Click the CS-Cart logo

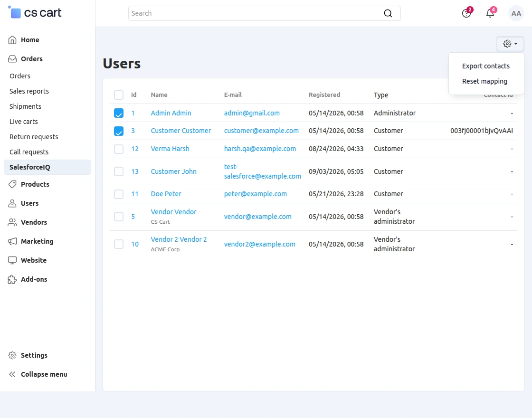[x=35, y=12]
